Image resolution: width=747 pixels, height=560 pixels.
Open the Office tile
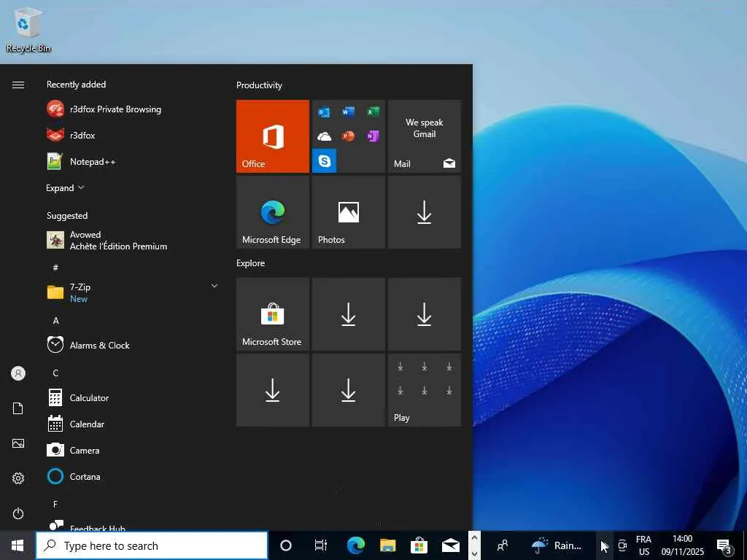pyautogui.click(x=273, y=136)
